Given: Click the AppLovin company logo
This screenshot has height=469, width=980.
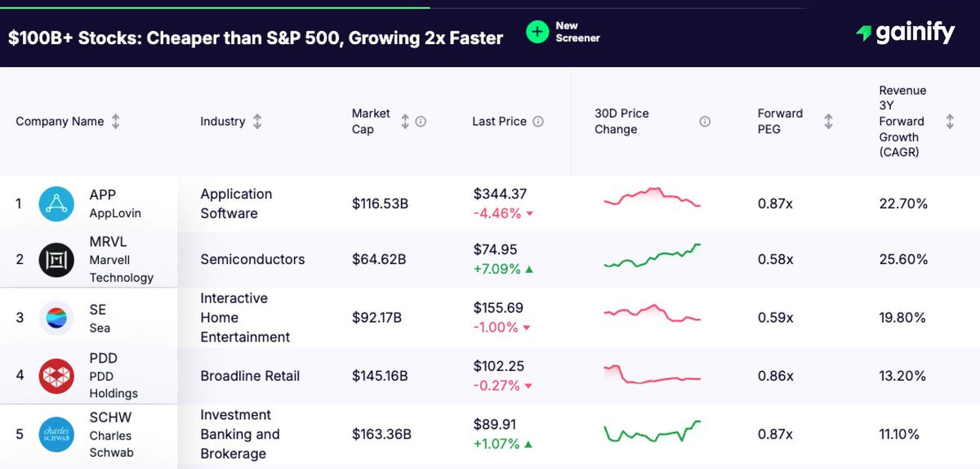Looking at the screenshot, I should pos(56,203).
